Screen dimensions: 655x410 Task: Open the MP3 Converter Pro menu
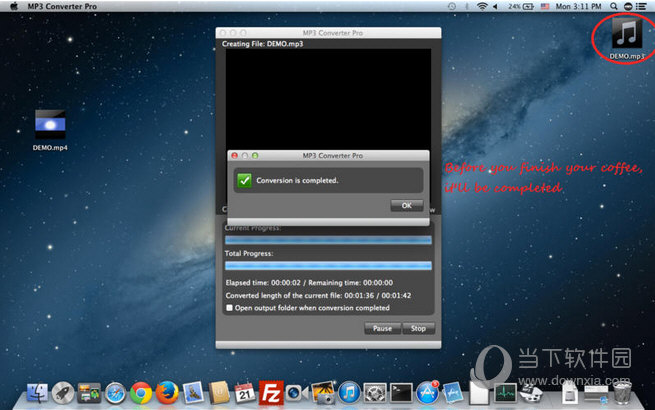(62, 6)
